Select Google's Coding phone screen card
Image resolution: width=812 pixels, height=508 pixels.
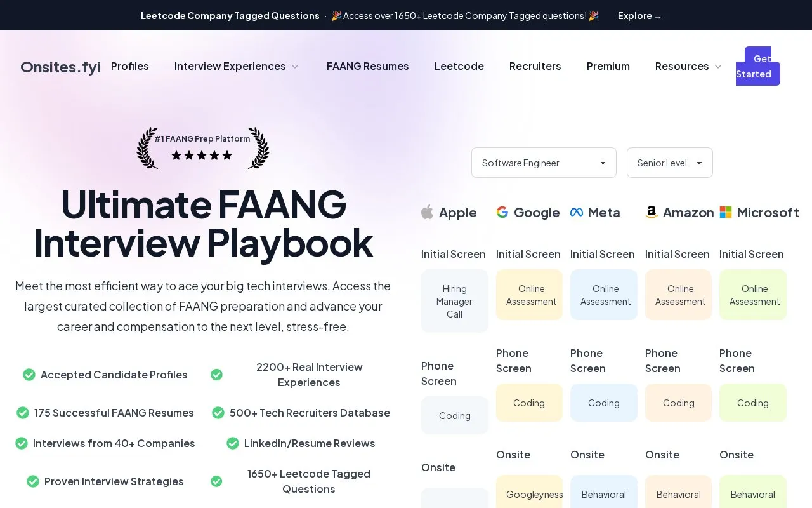click(x=530, y=403)
